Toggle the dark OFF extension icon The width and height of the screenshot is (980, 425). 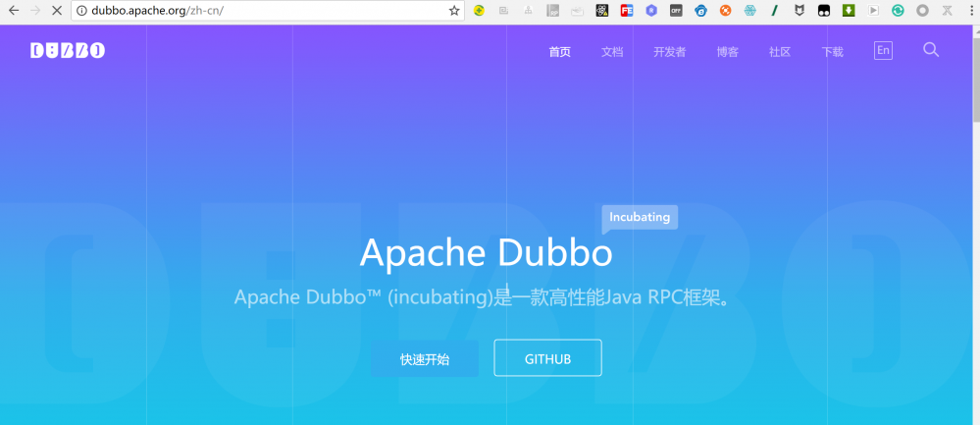point(676,11)
